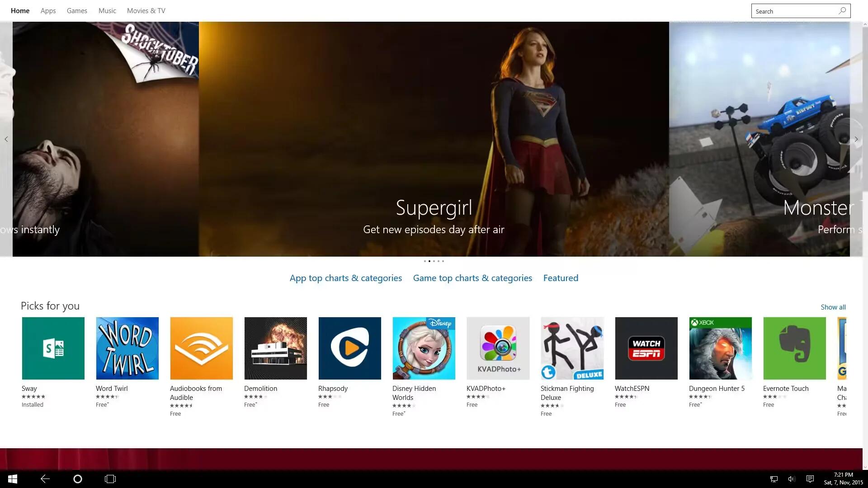The image size is (868, 488).
Task: Click the Rhapsody title text
Action: [x=333, y=389]
